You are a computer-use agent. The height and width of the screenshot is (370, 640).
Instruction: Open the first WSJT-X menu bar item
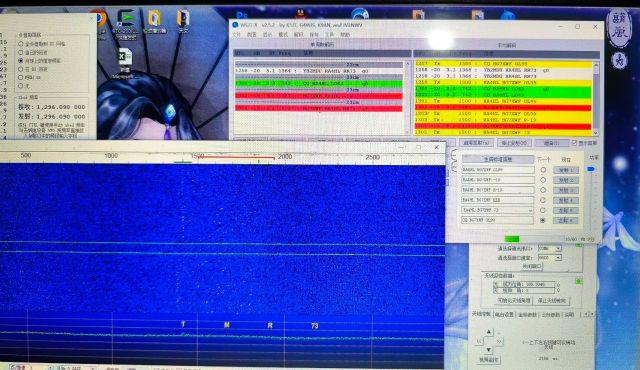pyautogui.click(x=237, y=35)
